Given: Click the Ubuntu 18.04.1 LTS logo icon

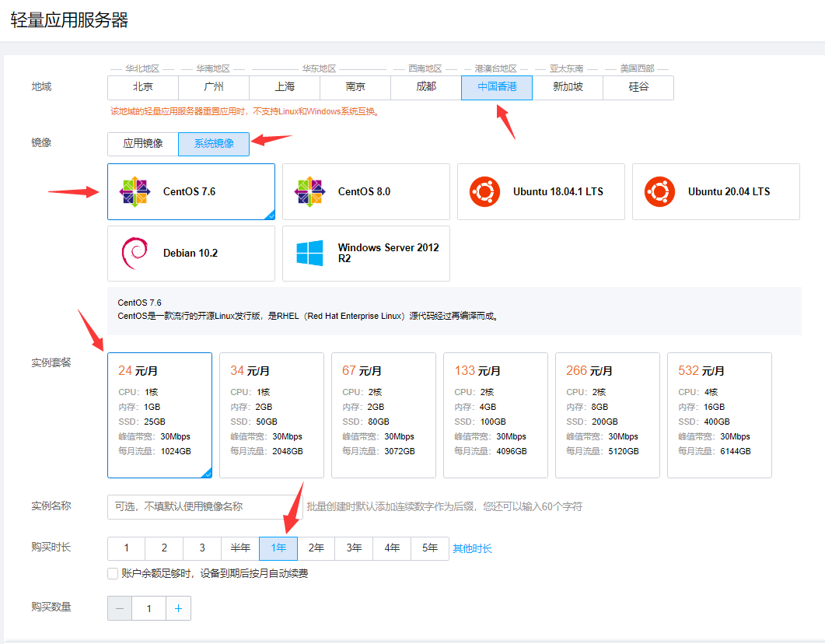Looking at the screenshot, I should tap(484, 191).
